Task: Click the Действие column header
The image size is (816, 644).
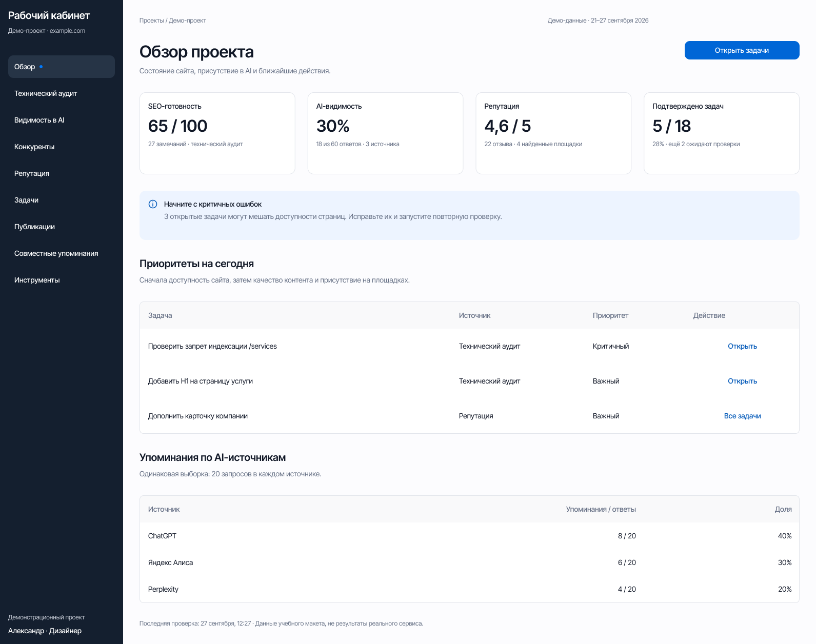Action: click(709, 315)
